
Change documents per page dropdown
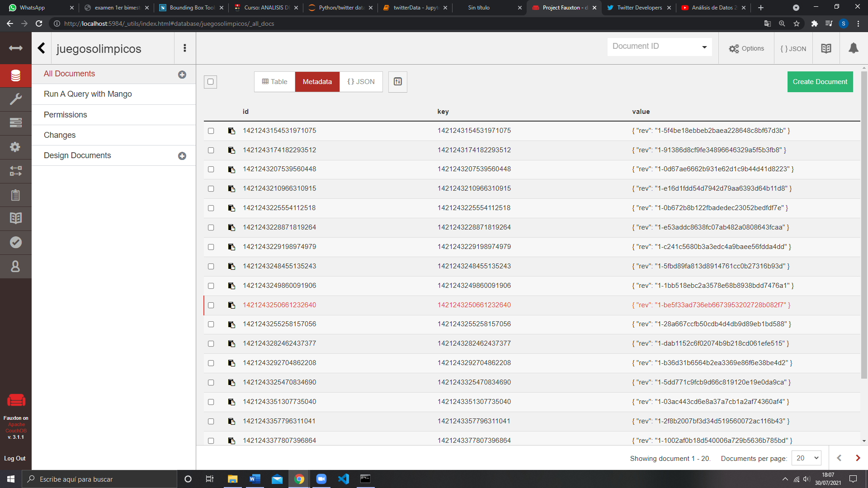coord(807,458)
